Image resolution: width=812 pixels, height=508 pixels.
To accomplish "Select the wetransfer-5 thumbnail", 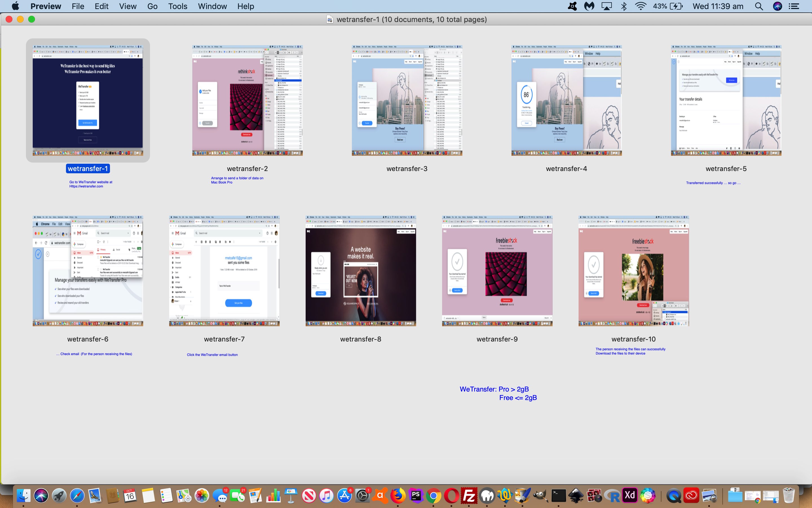I will pos(726,100).
